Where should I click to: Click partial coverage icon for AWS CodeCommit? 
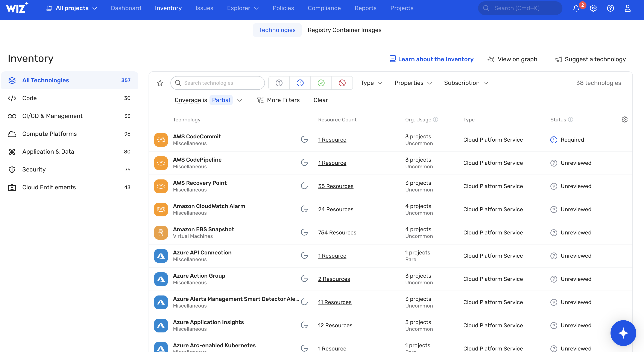[304, 139]
